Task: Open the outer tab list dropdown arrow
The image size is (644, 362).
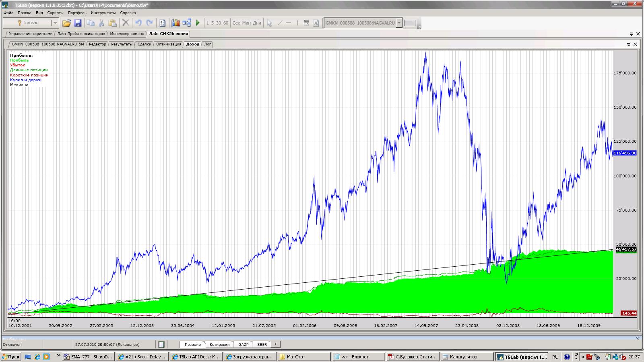Action: [632, 34]
